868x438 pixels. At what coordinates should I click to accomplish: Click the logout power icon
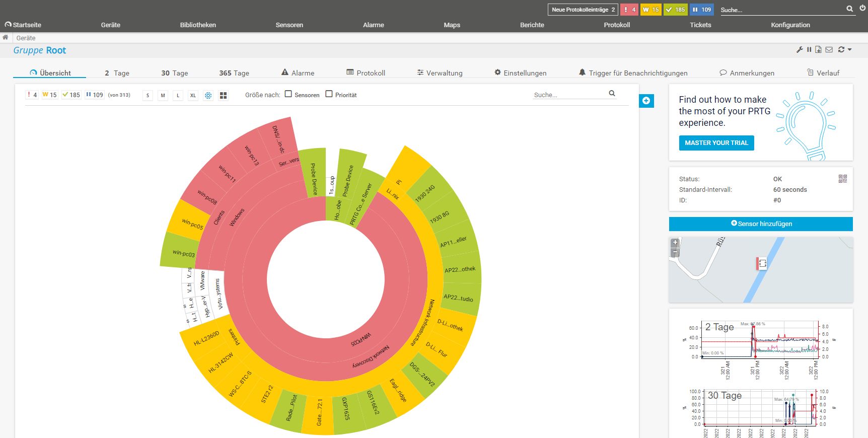pyautogui.click(x=863, y=8)
